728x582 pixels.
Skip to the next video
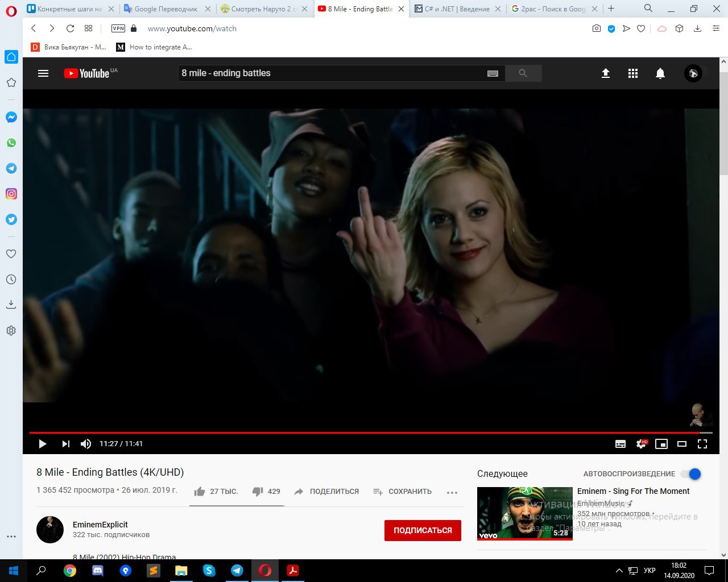(66, 444)
